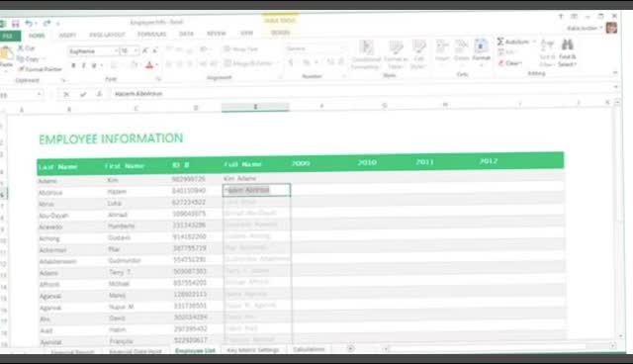Click the ID # column header
Viewport: 633px width, 364px height.
[x=180, y=165]
